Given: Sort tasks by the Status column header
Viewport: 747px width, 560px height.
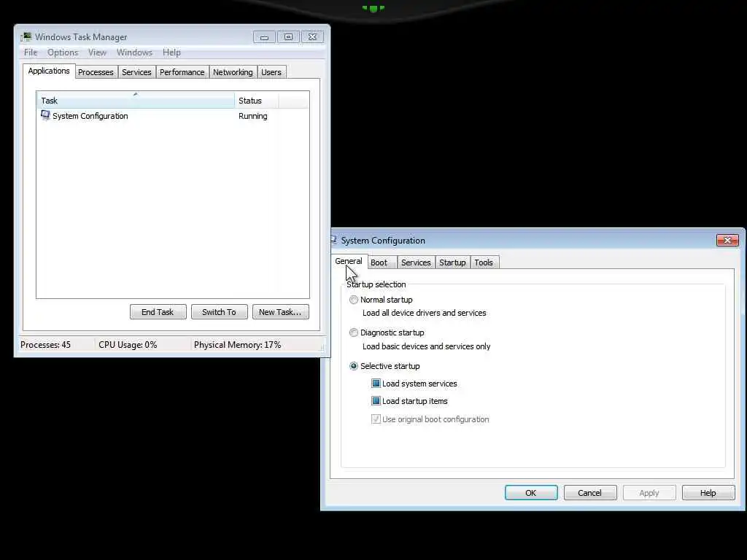Looking at the screenshot, I should [256, 101].
